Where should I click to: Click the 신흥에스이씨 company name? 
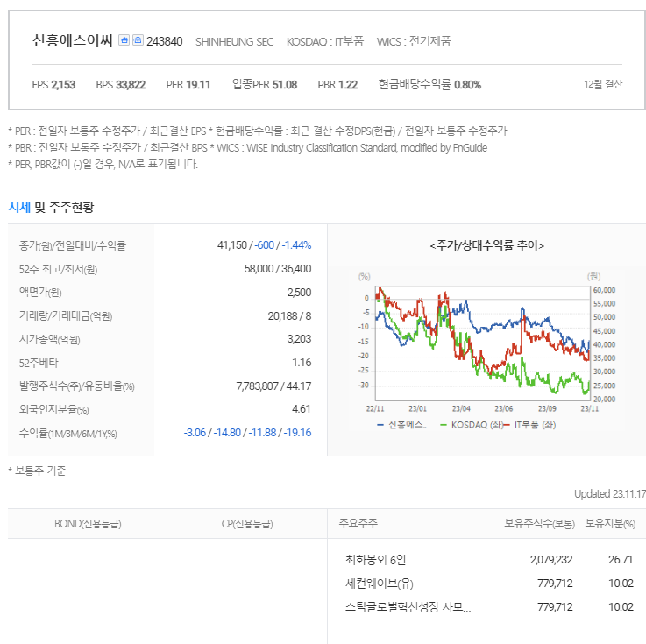[x=73, y=40]
